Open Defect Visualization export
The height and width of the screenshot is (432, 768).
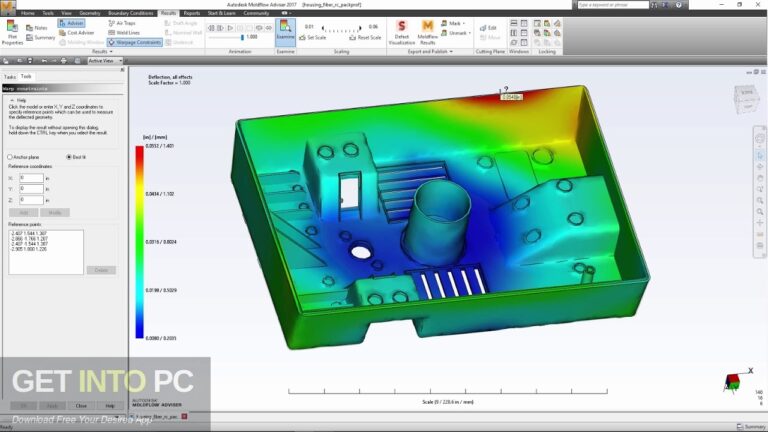coord(402,33)
